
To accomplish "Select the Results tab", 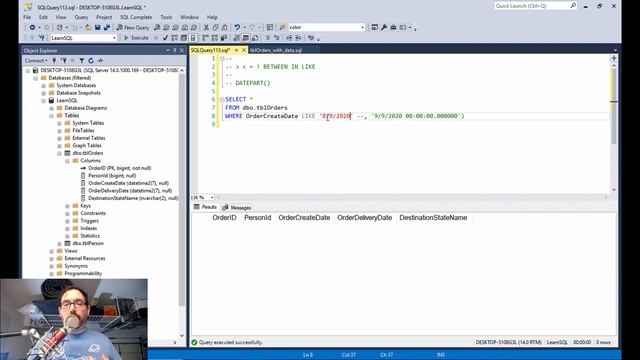I will click(x=205, y=207).
